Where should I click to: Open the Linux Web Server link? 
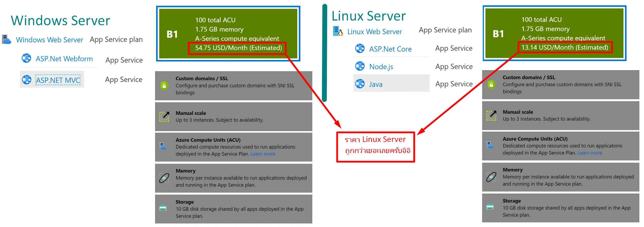pos(375,32)
